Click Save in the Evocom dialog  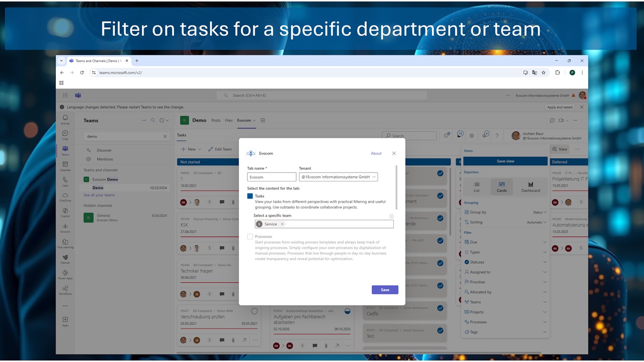pyautogui.click(x=385, y=289)
